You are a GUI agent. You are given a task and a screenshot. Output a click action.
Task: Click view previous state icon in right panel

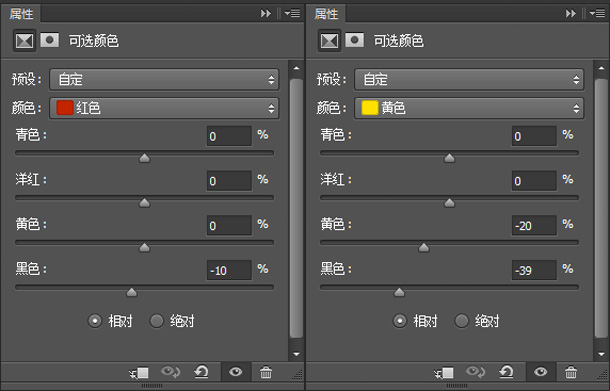coord(475,372)
